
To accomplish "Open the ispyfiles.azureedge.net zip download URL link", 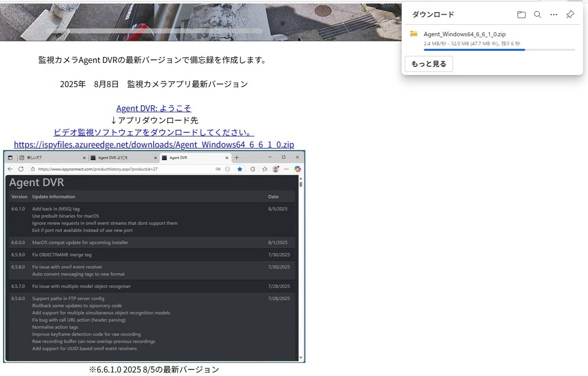I will click(x=154, y=144).
